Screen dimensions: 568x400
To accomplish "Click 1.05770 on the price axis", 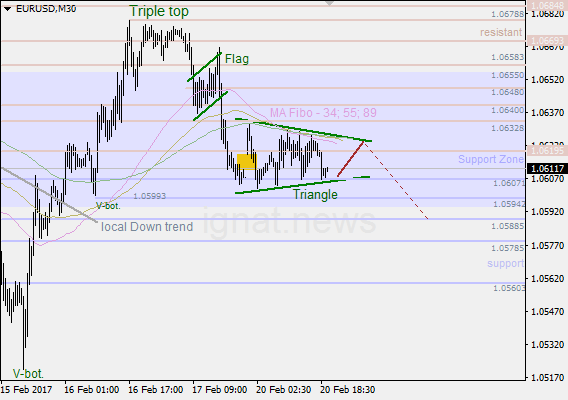I will (547, 246).
